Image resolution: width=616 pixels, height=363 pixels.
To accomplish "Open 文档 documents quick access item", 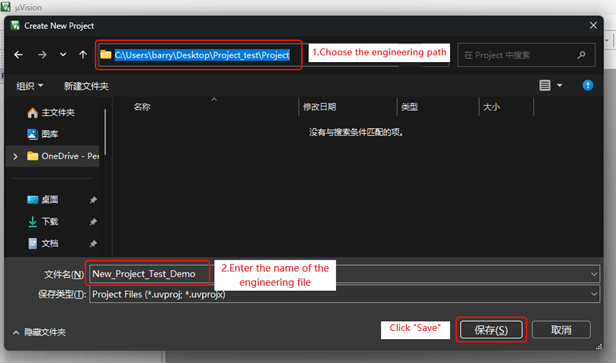I will (43, 244).
